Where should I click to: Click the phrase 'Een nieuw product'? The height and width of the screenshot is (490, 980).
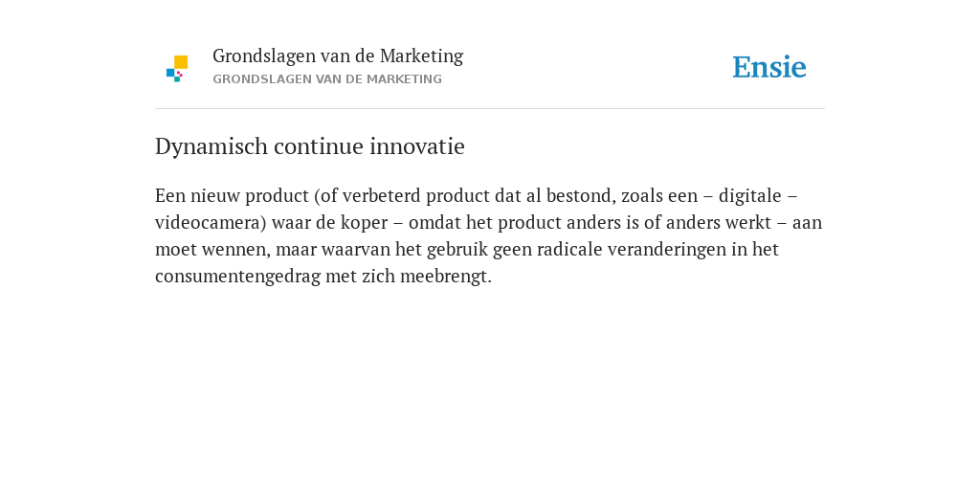[x=232, y=195]
